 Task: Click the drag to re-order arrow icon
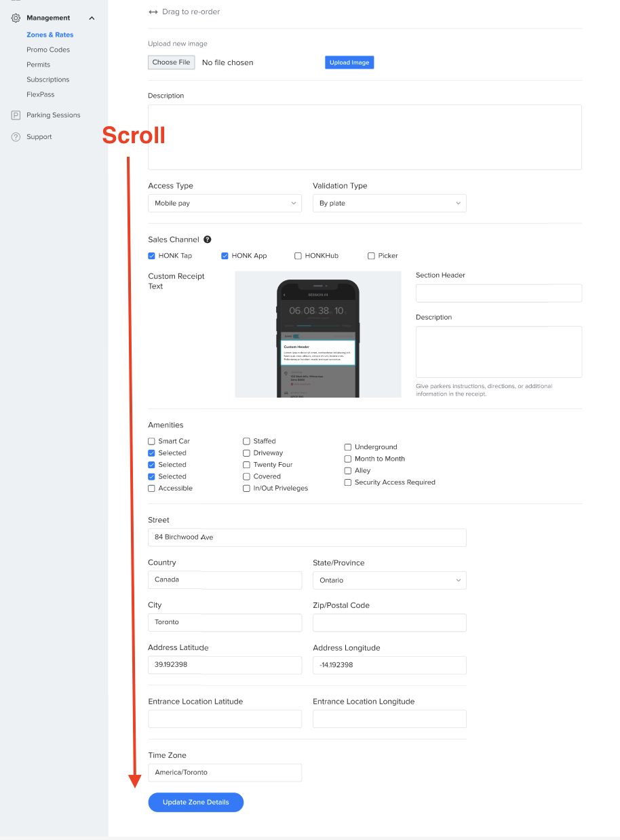[x=153, y=12]
